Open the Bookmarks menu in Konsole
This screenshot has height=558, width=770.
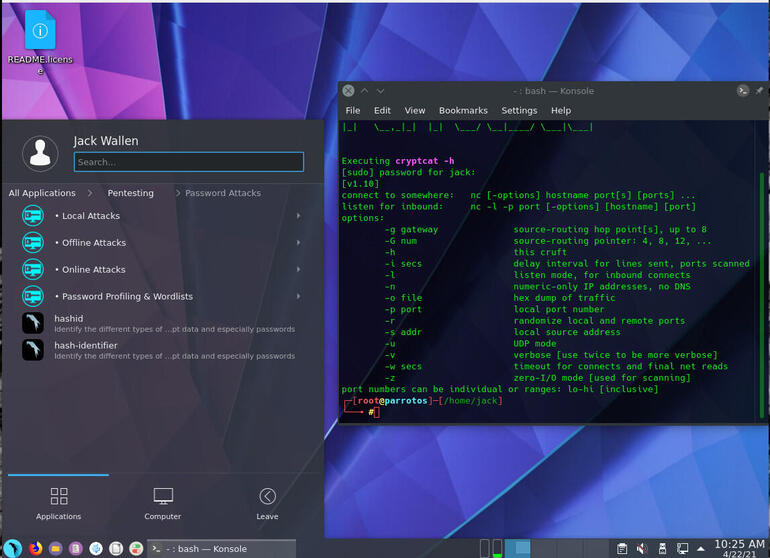coord(463,111)
